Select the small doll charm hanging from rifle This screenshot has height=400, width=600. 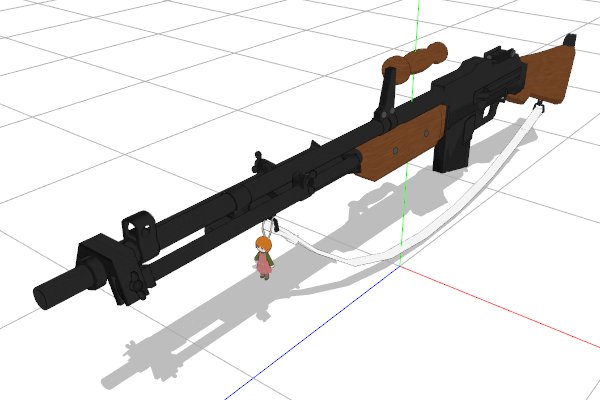tap(263, 257)
